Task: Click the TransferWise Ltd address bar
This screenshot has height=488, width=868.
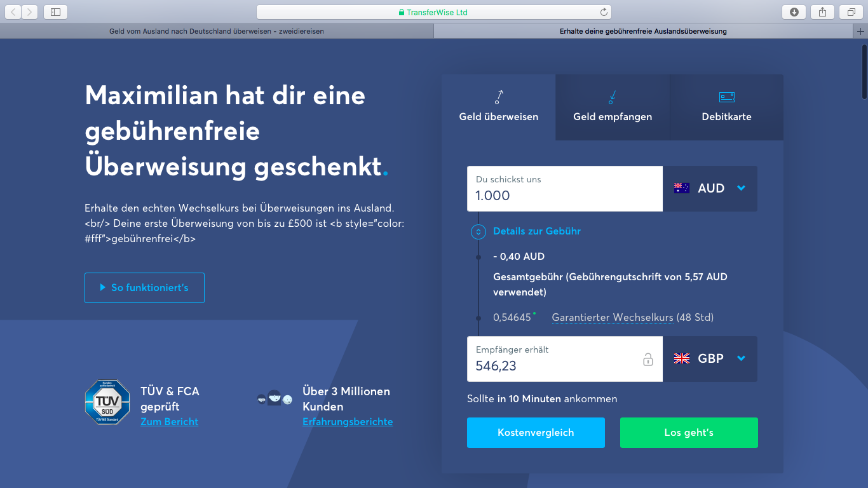Action: click(x=433, y=12)
